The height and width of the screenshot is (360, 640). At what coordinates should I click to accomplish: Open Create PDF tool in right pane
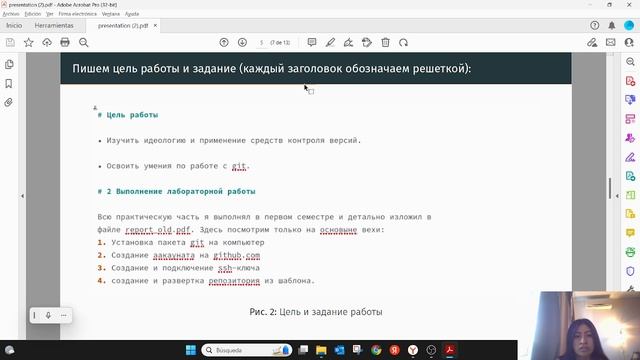(630, 81)
